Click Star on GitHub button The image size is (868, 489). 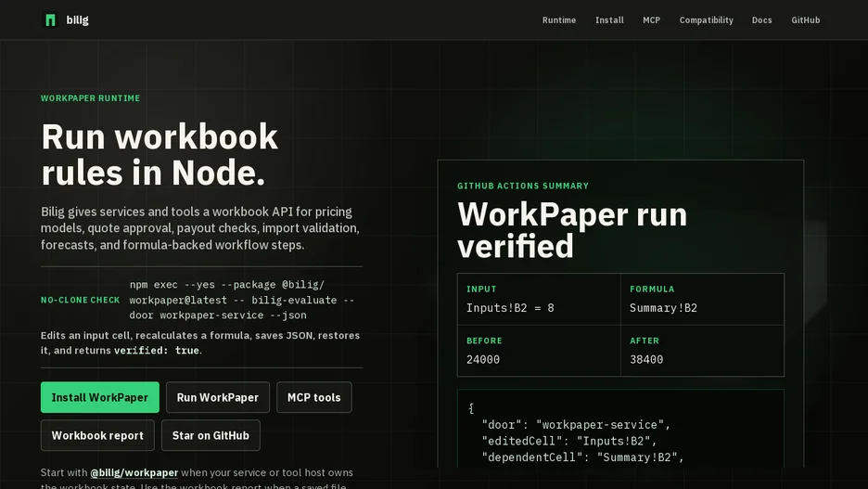point(211,435)
